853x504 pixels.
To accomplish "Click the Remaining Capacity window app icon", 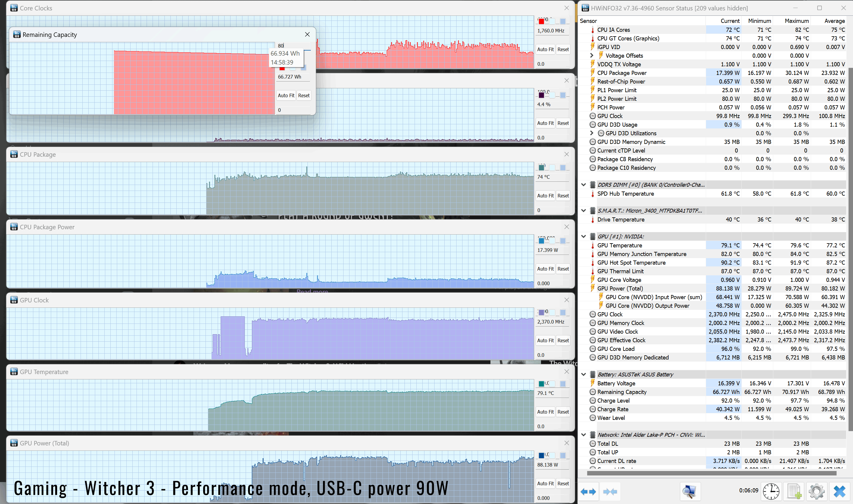I will (x=17, y=34).
